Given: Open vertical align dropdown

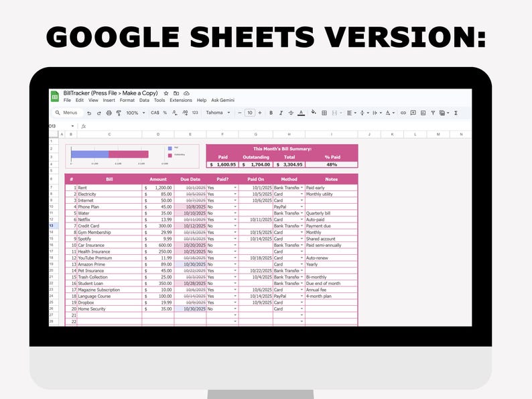Looking at the screenshot, I should coord(364,113).
